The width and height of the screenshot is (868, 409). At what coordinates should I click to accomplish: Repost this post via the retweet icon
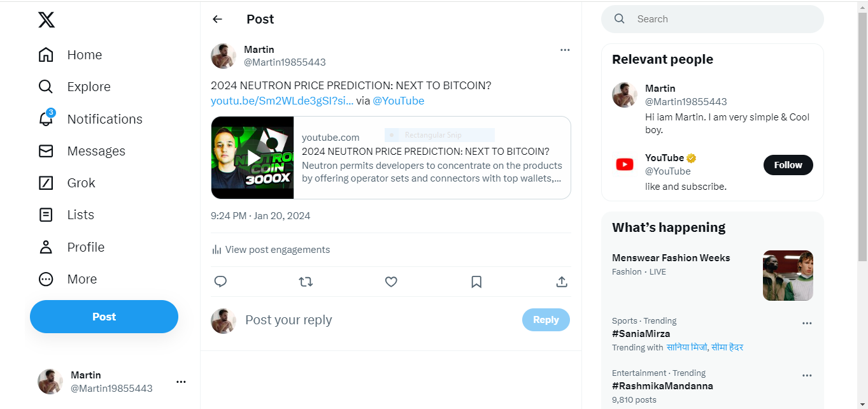[306, 282]
